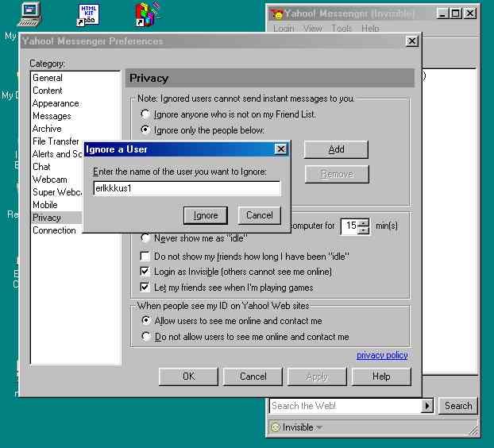Toggle Do not show friends how long idle

[145, 256]
